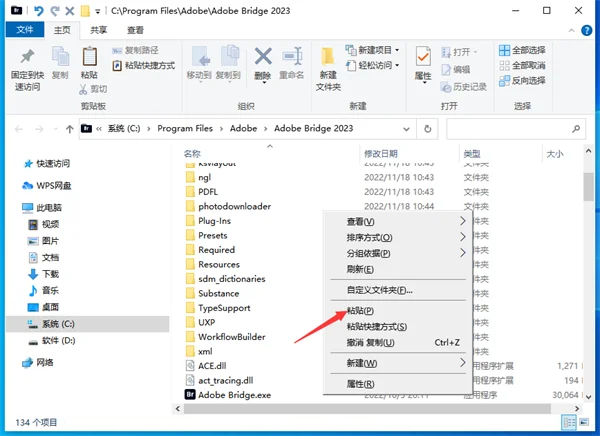Select 此电脑 in the navigation pane
This screenshot has width=600, height=436.
pos(42,208)
